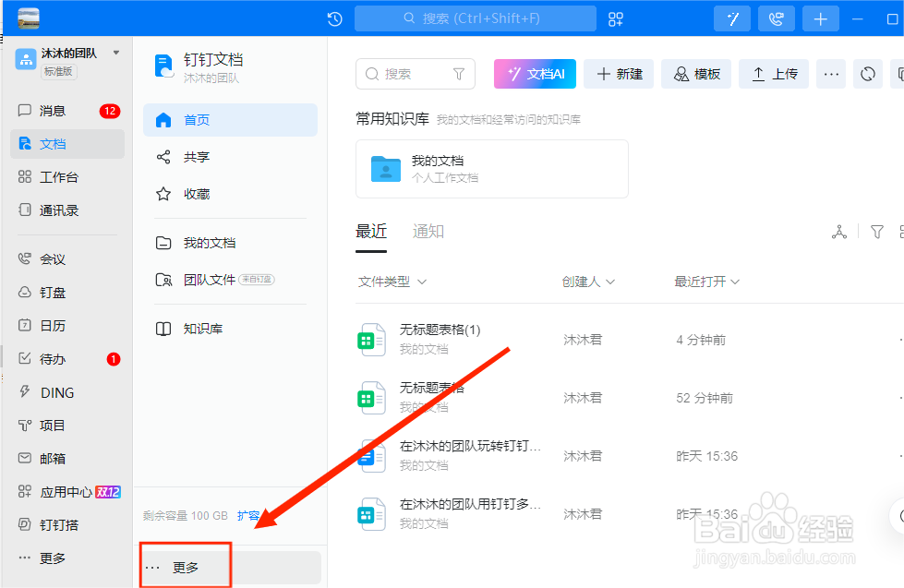Click the plus button in title bar
Image resolution: width=904 pixels, height=588 pixels.
click(x=820, y=19)
